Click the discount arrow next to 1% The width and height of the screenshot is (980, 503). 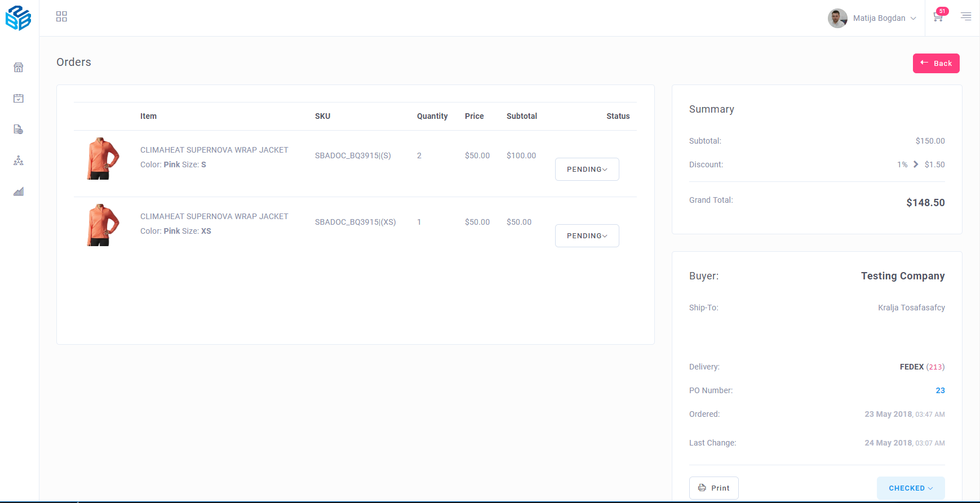916,164
